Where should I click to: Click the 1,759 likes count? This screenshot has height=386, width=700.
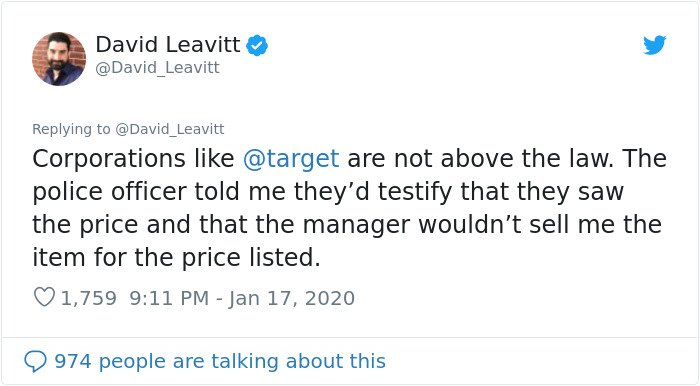click(x=88, y=298)
